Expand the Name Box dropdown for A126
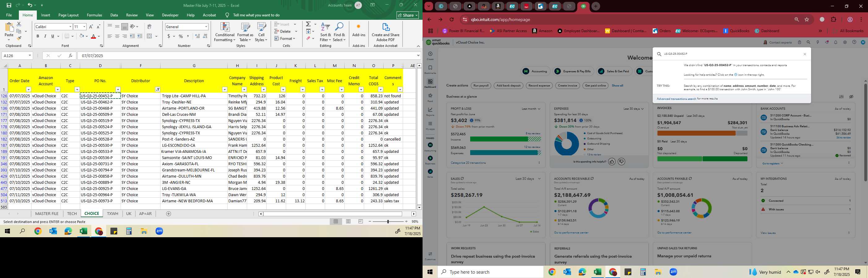 [30, 56]
